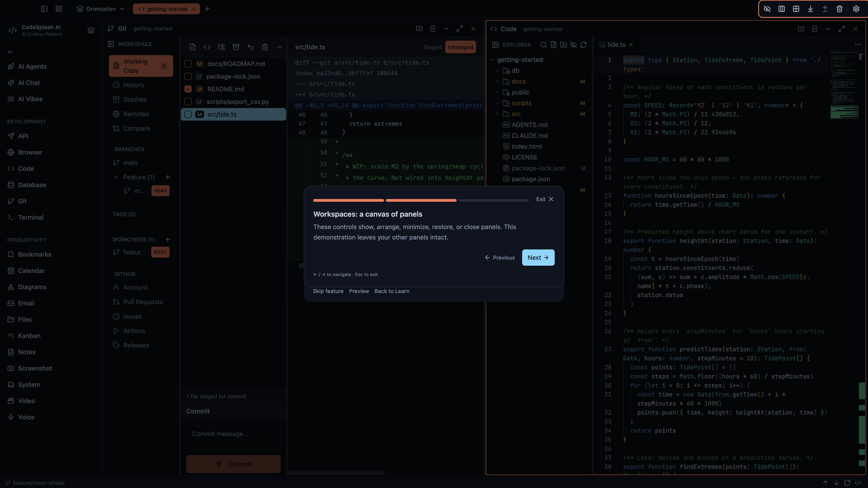The height and width of the screenshot is (488, 868).
Task: Open AI Chat in the sidebar
Action: (29, 82)
